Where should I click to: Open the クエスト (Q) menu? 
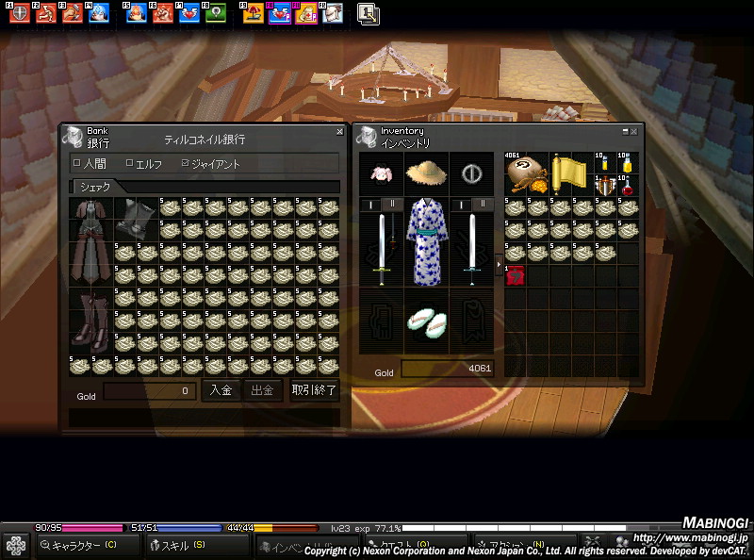pyautogui.click(x=416, y=544)
